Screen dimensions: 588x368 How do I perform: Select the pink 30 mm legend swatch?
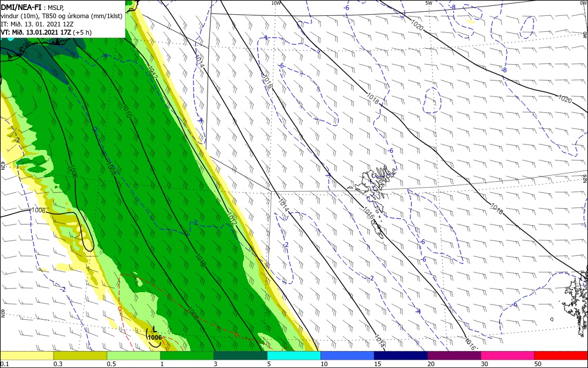(x=508, y=356)
